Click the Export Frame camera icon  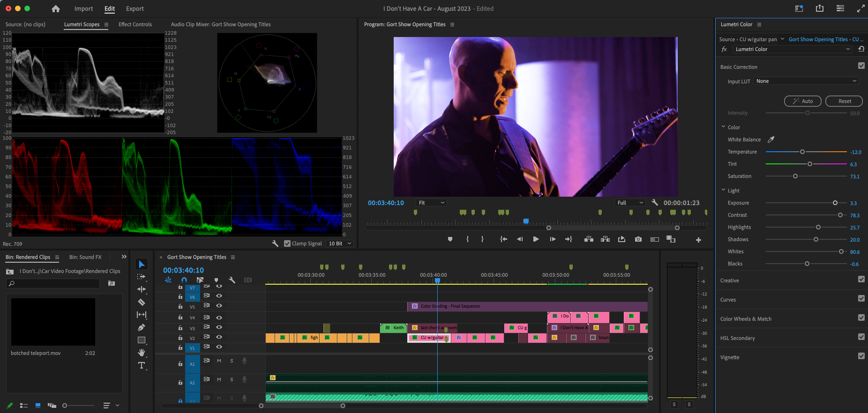pos(638,239)
